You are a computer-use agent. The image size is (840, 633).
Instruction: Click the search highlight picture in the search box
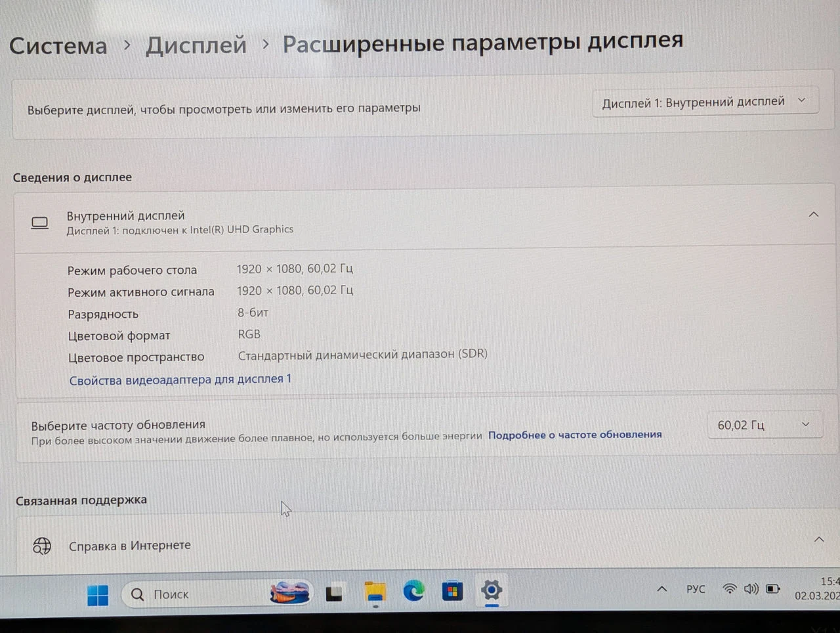(x=289, y=592)
